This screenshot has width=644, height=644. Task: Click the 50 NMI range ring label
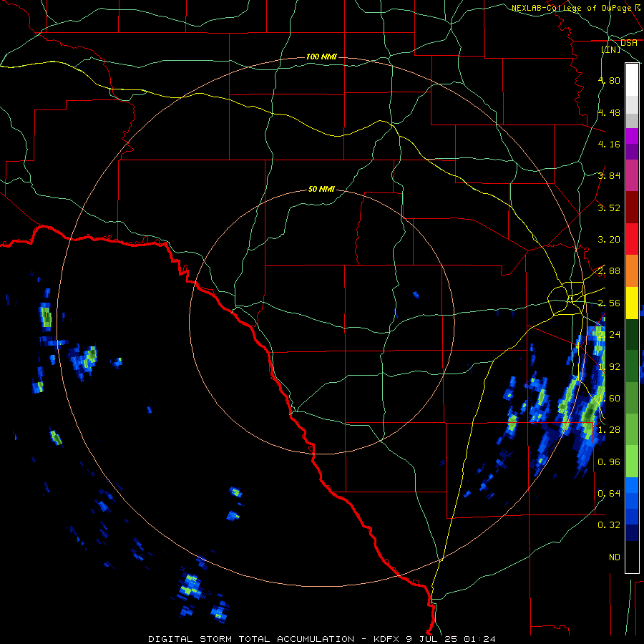[x=321, y=189]
